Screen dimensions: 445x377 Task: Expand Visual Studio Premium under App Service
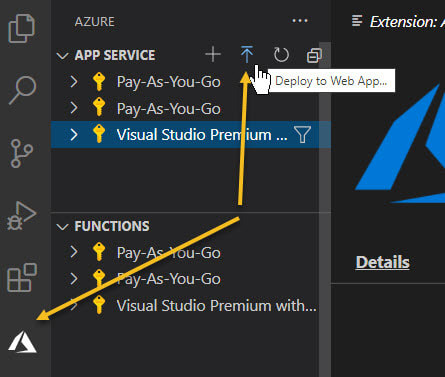pos(74,135)
